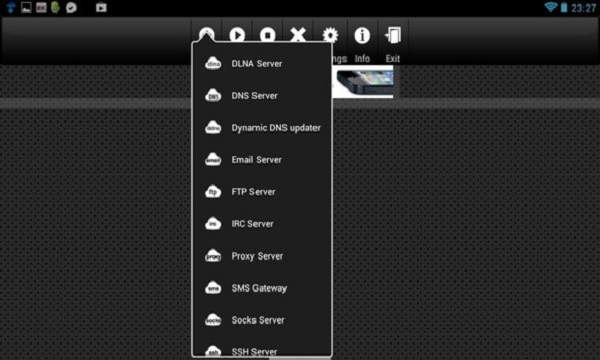Choose Dynamic DNS updater
Image resolution: width=600 pixels, height=360 pixels.
click(x=262, y=128)
